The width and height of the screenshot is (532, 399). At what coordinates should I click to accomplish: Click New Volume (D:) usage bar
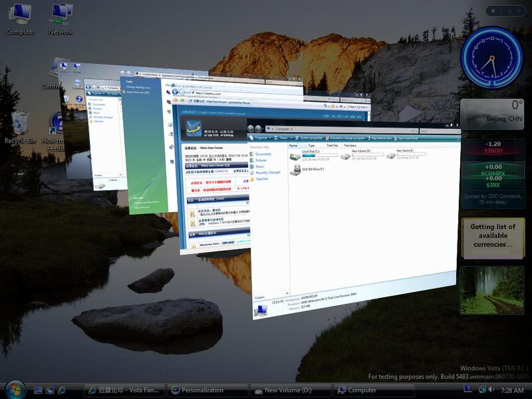point(368,155)
